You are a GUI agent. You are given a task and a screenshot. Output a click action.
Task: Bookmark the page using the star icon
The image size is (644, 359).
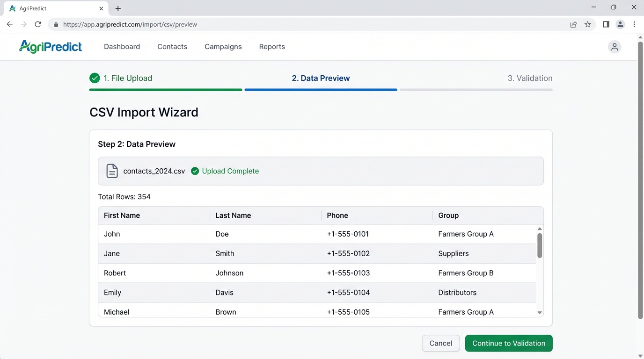[588, 24]
